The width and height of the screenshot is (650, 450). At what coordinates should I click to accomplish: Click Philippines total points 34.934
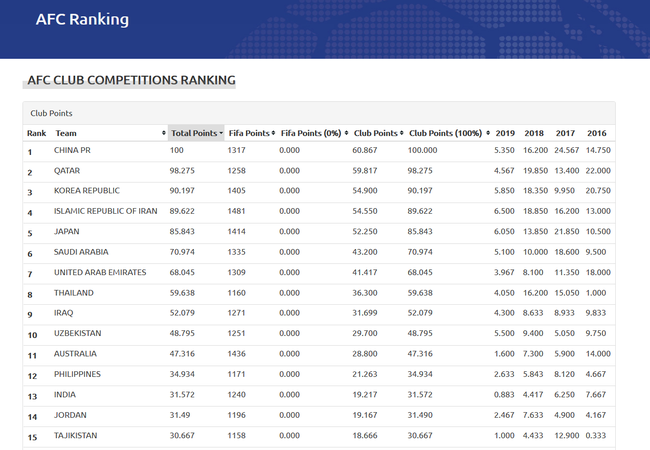[182, 374]
